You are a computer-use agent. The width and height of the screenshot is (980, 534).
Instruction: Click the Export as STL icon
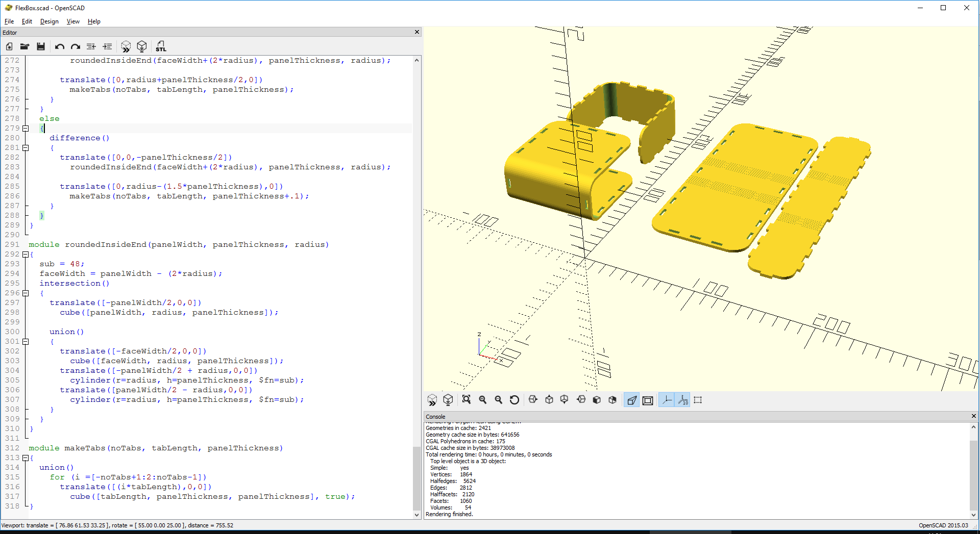pos(161,46)
